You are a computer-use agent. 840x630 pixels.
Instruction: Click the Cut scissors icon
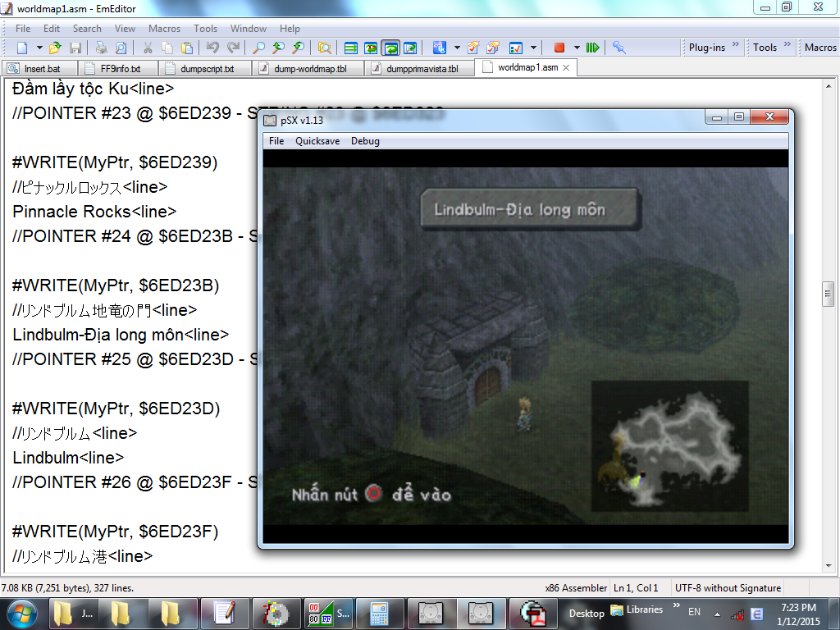click(148, 48)
